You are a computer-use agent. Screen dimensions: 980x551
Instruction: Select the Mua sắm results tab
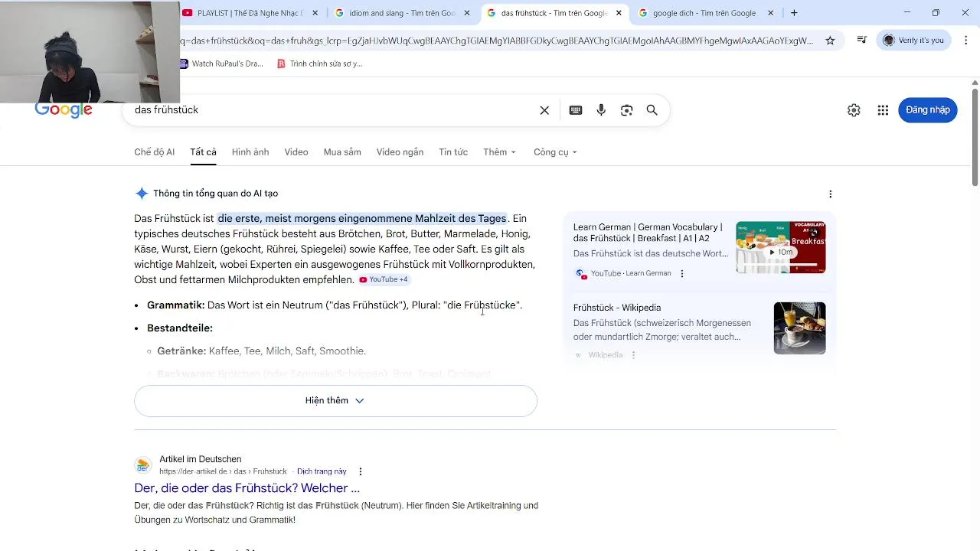(x=342, y=152)
